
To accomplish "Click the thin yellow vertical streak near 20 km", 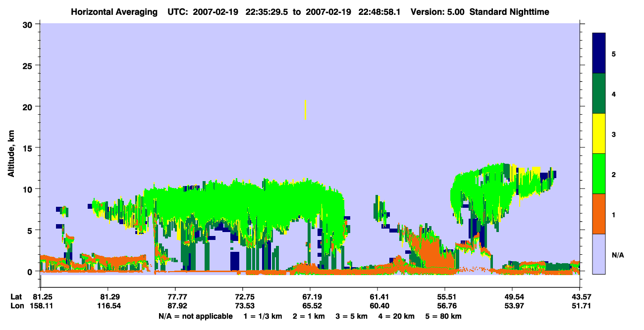I will (305, 109).
